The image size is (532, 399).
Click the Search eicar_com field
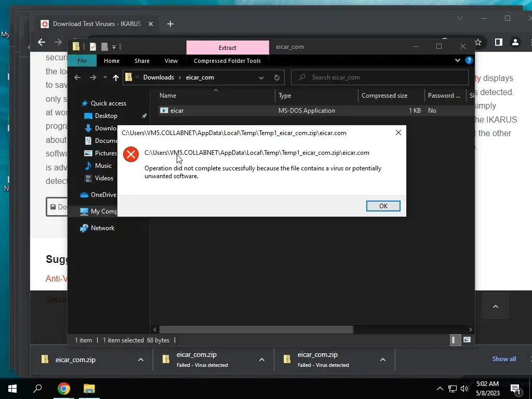point(380,77)
